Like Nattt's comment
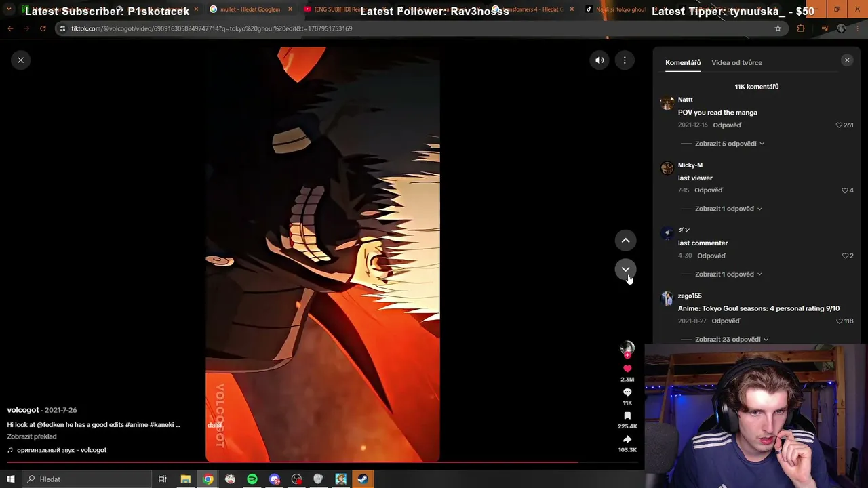The width and height of the screenshot is (868, 488). pyautogui.click(x=840, y=125)
